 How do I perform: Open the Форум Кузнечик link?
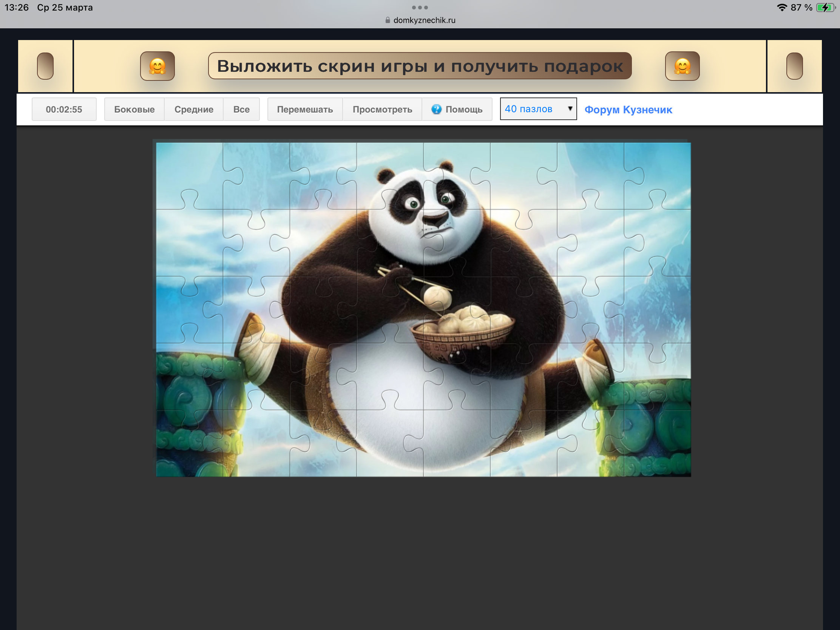click(628, 110)
